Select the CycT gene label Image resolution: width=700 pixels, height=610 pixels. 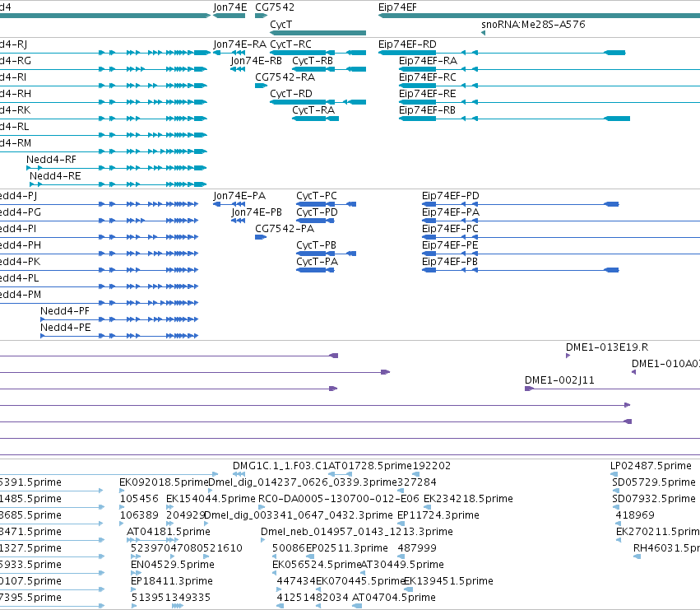[x=280, y=24]
